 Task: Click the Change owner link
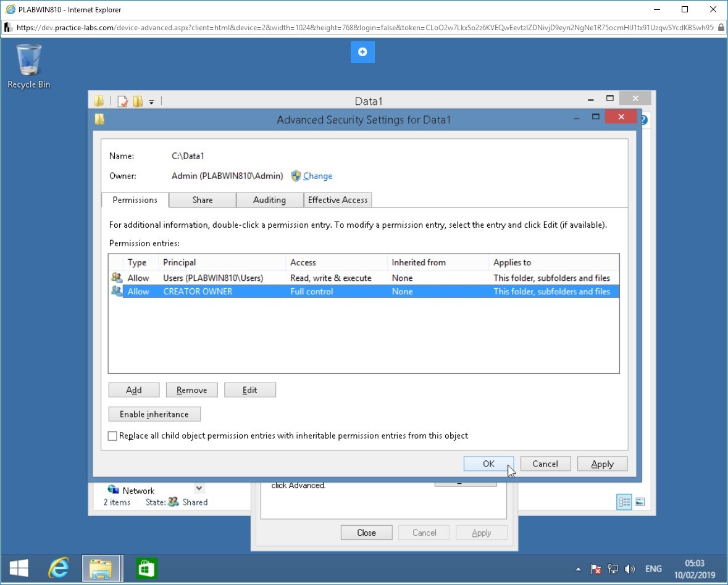317,176
